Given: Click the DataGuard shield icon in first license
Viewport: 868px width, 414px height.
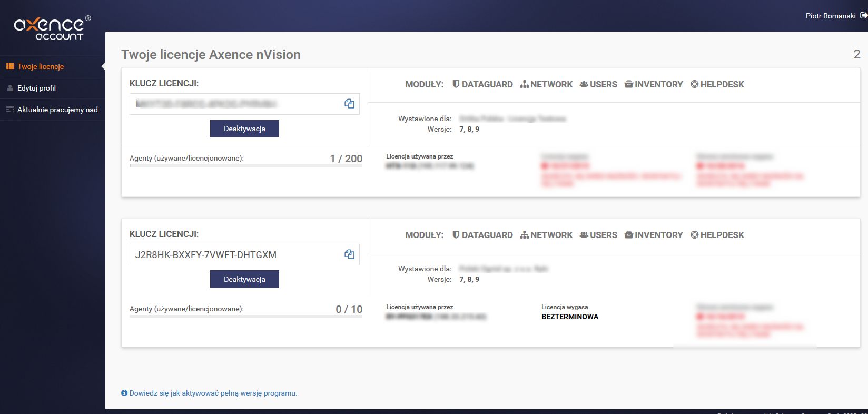Looking at the screenshot, I should (456, 84).
